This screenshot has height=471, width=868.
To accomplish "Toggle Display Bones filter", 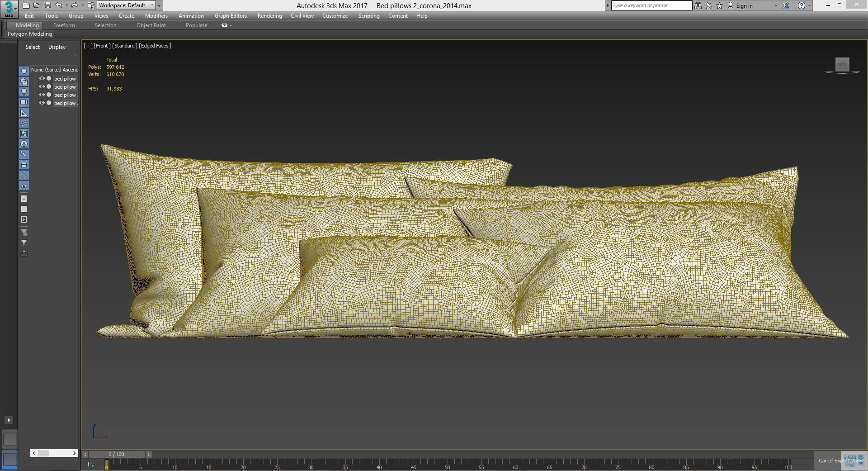I will click(x=24, y=154).
